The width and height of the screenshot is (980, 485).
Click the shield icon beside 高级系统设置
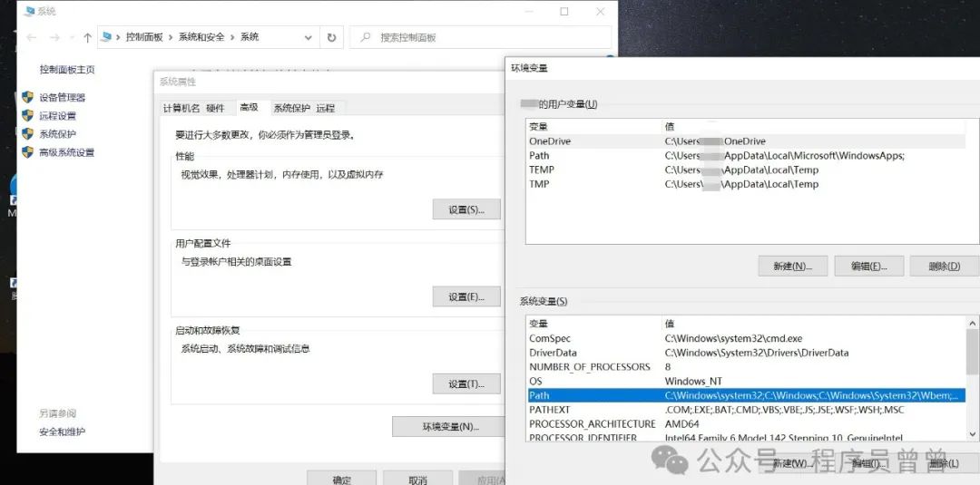tap(28, 152)
